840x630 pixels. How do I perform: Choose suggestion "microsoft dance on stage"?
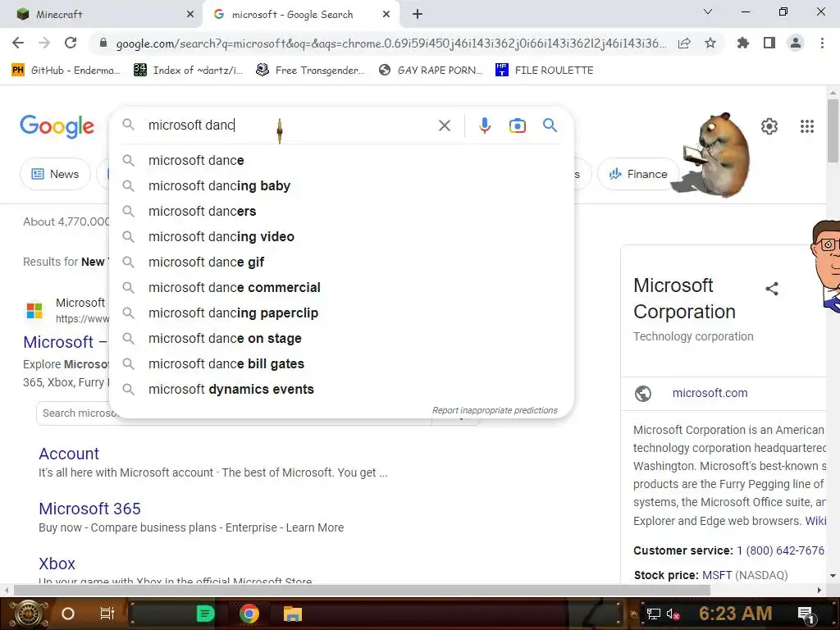341,339
